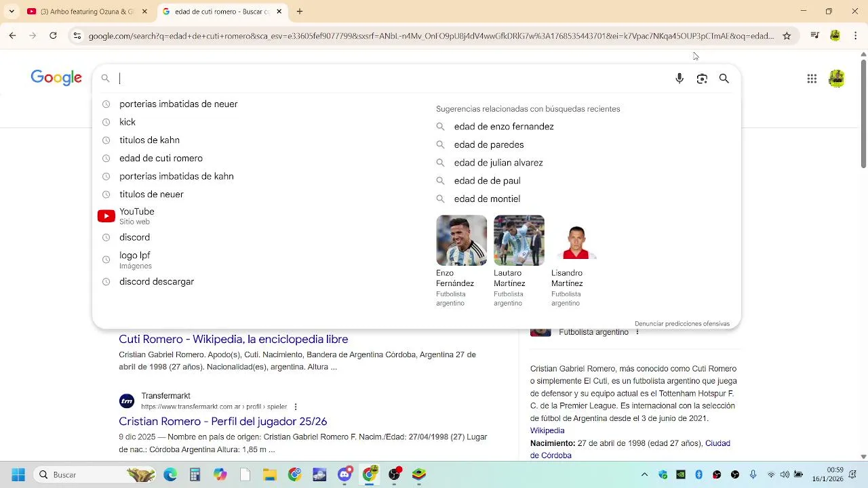The image size is (868, 488).
Task: Open Google Lens image search icon
Action: (x=702, y=79)
